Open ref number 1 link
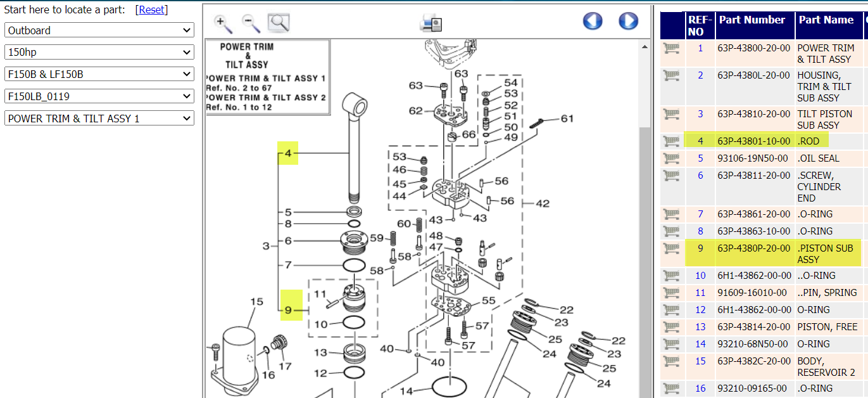The width and height of the screenshot is (868, 398). [x=700, y=48]
